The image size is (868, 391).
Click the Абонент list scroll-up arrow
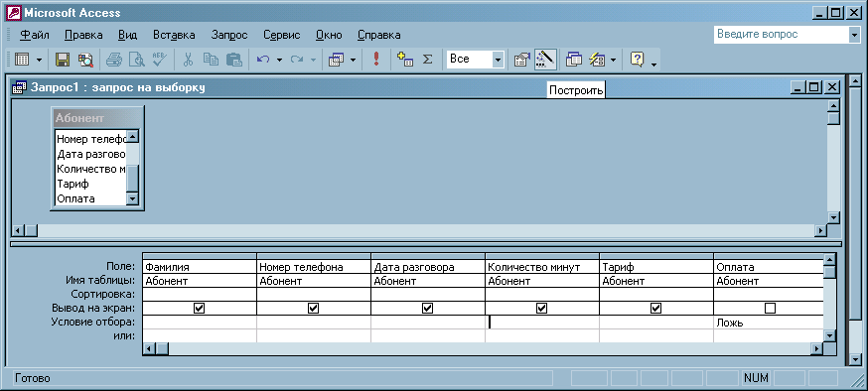click(133, 136)
